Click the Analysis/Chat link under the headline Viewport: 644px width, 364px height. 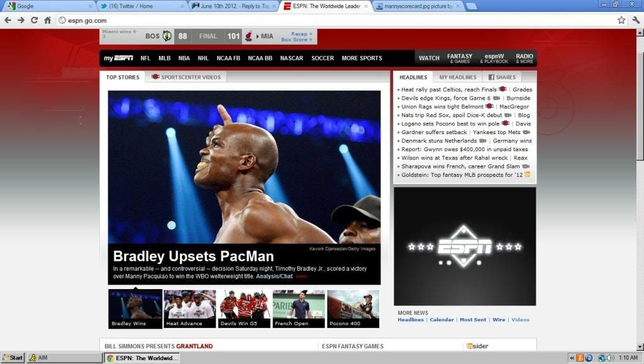pyautogui.click(x=274, y=276)
